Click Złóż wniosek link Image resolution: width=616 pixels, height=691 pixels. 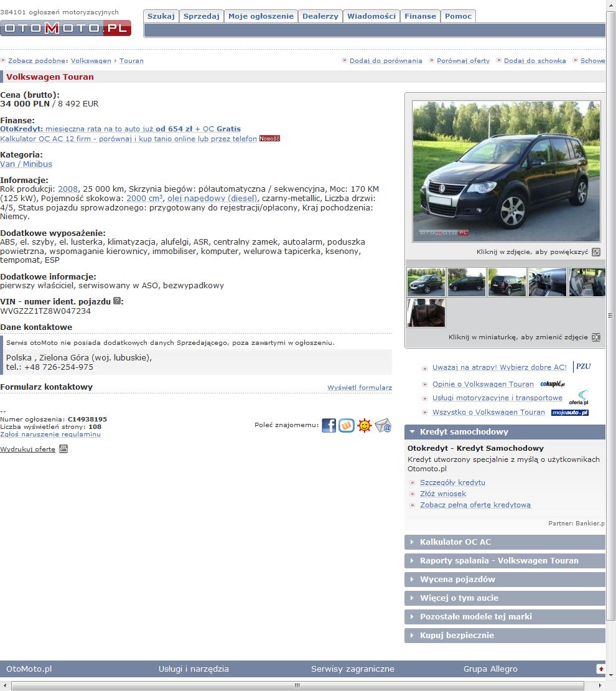(443, 494)
